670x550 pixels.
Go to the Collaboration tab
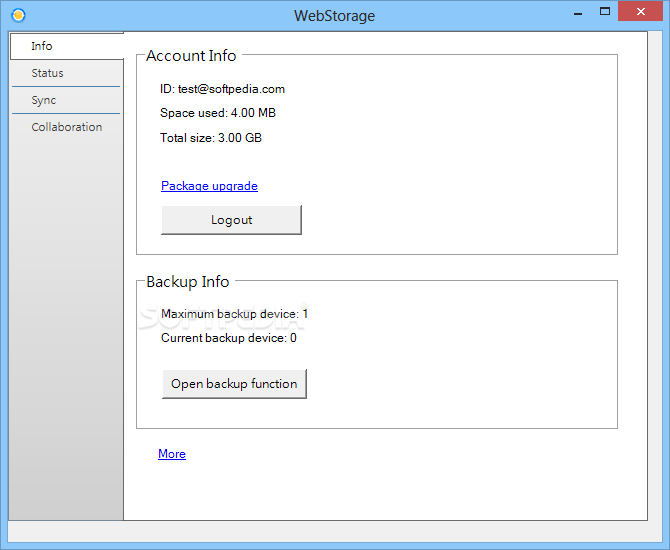66,127
